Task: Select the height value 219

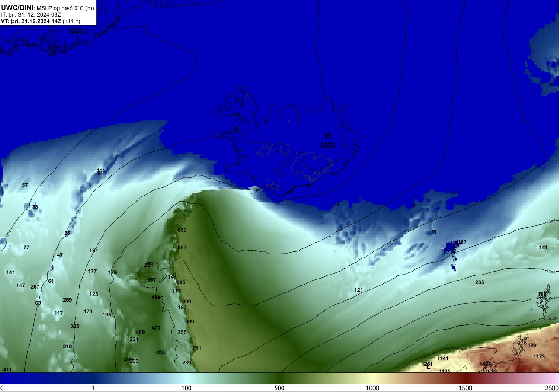Action: tap(67, 347)
